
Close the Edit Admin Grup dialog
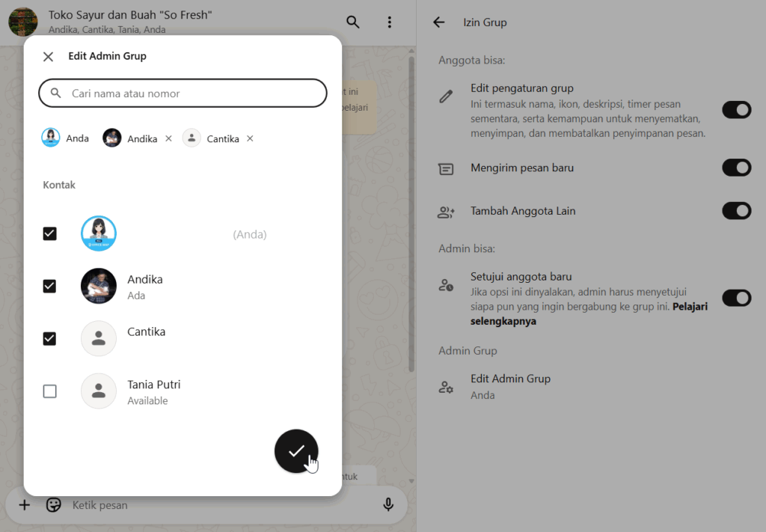49,57
